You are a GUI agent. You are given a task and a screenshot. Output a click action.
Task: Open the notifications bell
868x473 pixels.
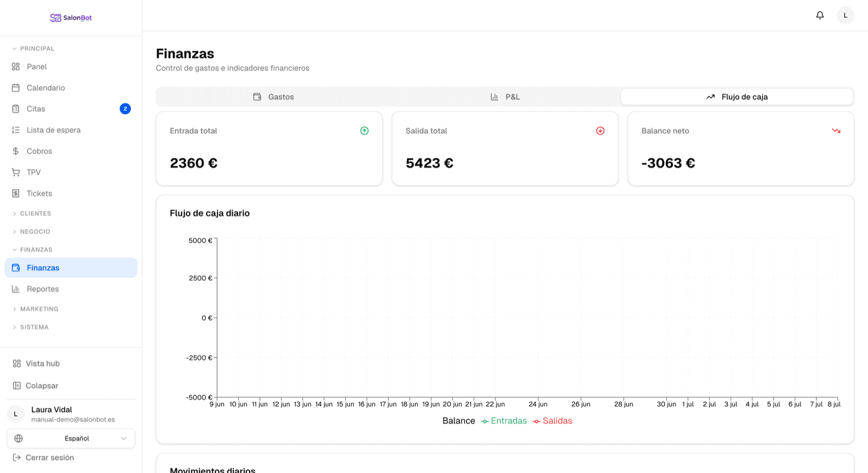click(x=820, y=15)
